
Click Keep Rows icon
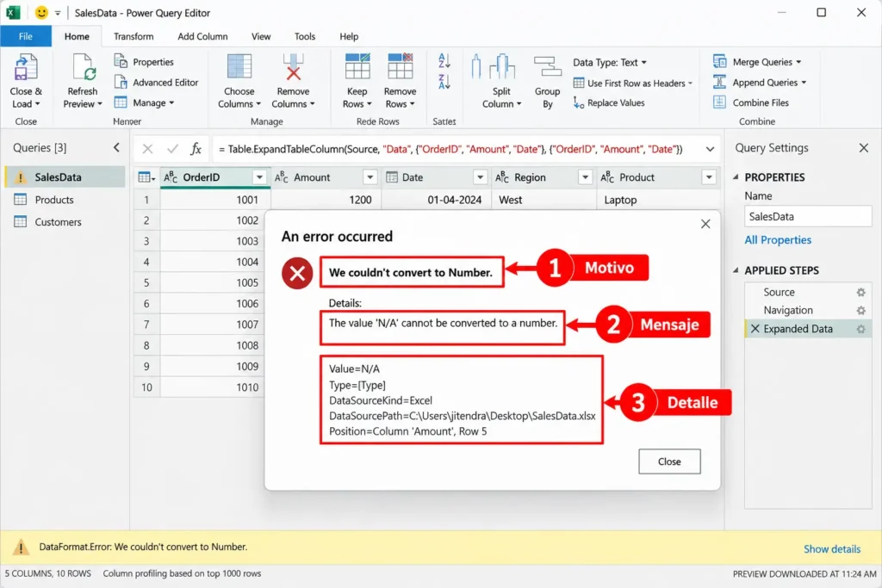coord(357,66)
